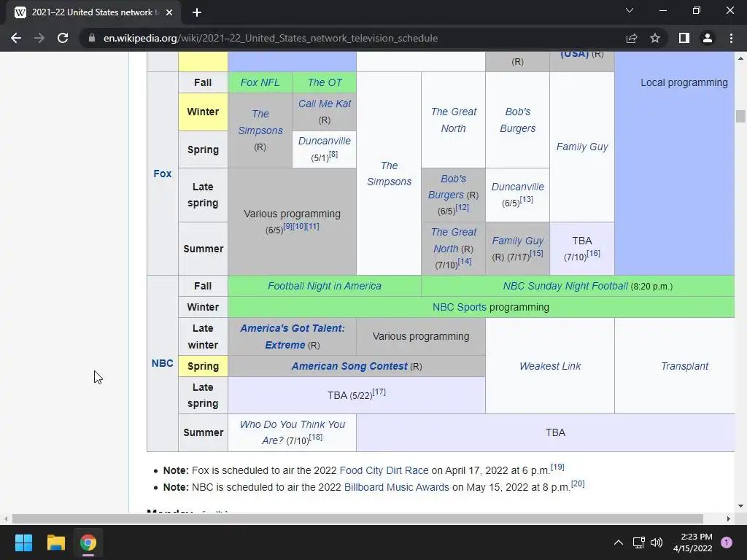This screenshot has width=747, height=560.
Task: Open File Explorer from taskbar
Action: click(55, 542)
